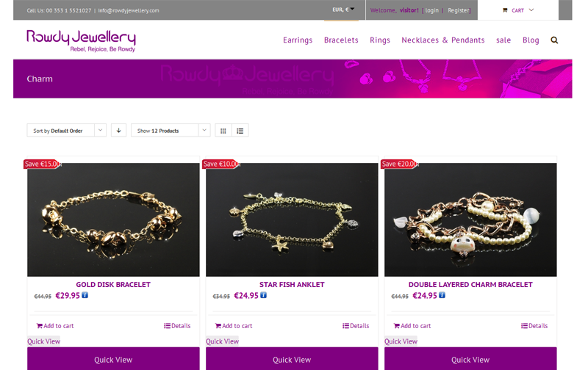This screenshot has height=370, width=588.
Task: Open the Gold Disk Bracelet product image
Action: tap(113, 220)
